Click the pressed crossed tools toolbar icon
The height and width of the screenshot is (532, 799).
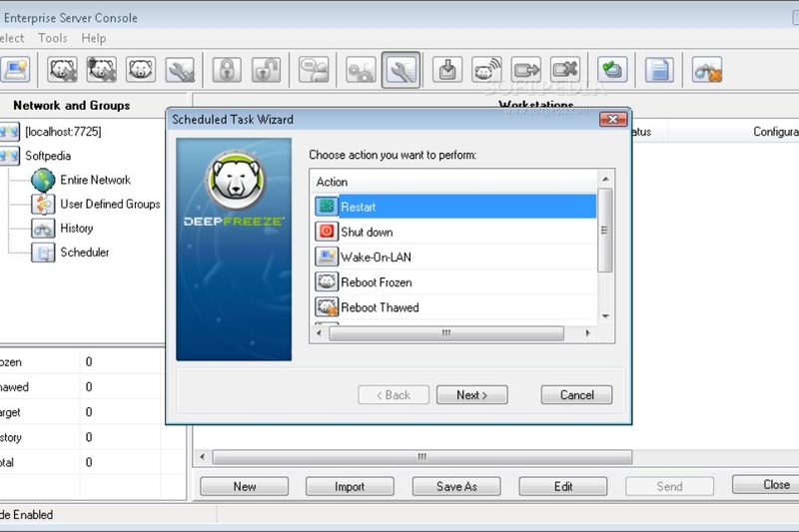401,70
